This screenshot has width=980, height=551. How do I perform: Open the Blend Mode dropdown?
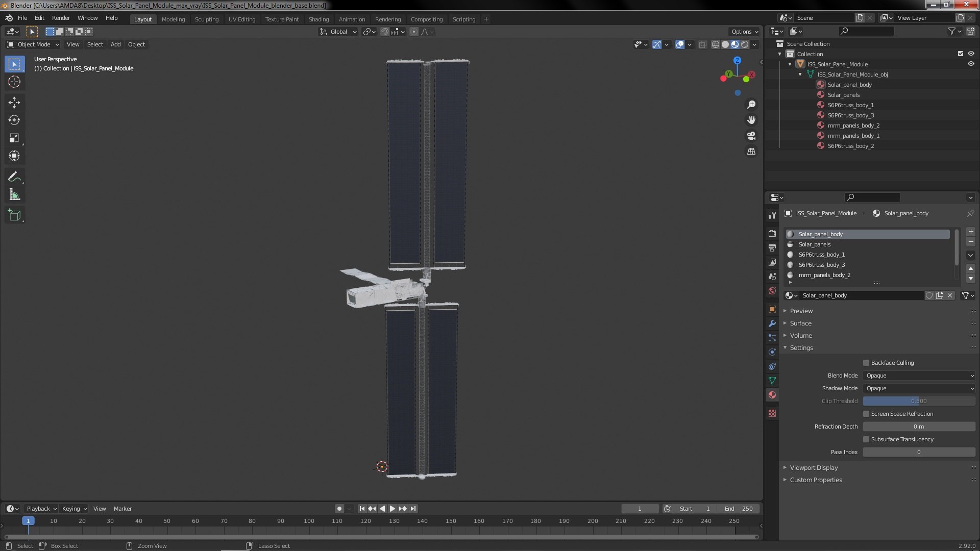click(919, 375)
